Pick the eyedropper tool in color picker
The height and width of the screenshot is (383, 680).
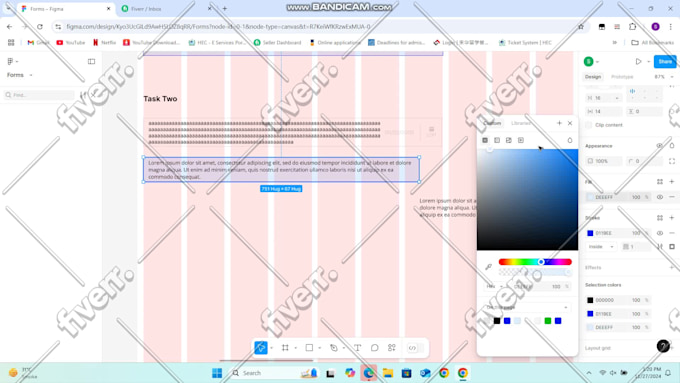pyautogui.click(x=488, y=267)
